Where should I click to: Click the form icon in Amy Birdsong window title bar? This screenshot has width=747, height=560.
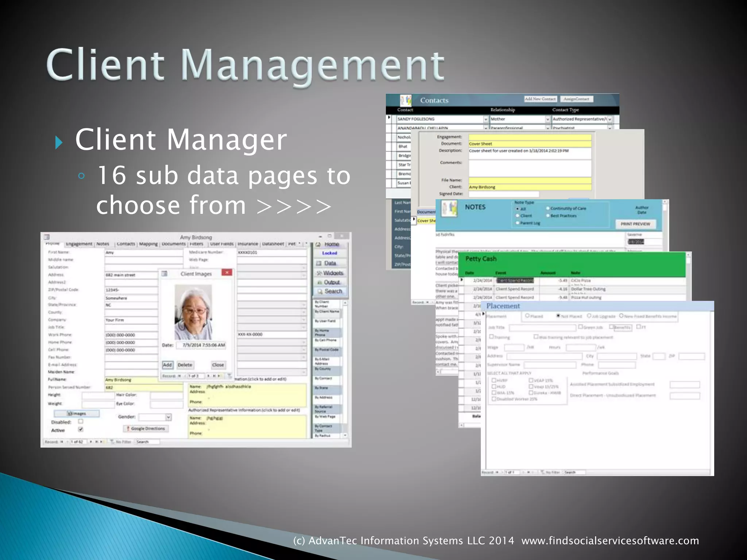click(47, 237)
